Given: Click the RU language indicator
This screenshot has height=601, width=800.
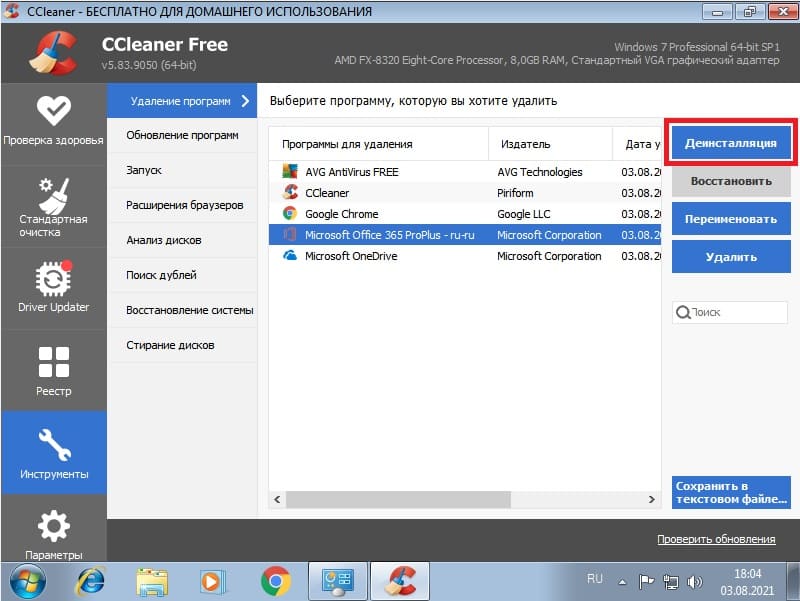Looking at the screenshot, I should pyautogui.click(x=595, y=579).
